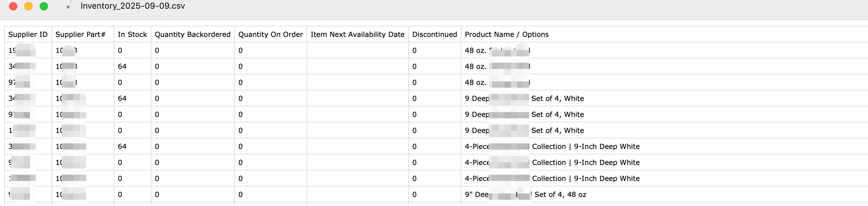Select the Product Name / Options header
This screenshot has width=868, height=206.
[507, 34]
